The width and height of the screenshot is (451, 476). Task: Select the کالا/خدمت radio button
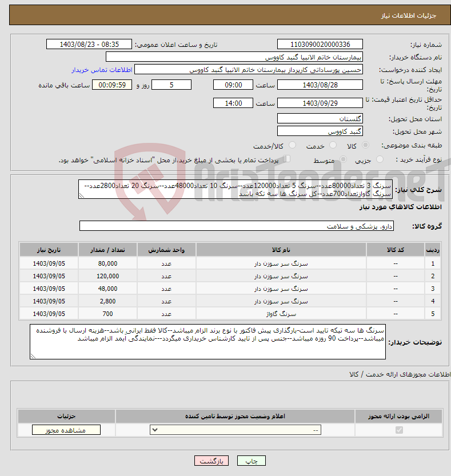coord(292,145)
